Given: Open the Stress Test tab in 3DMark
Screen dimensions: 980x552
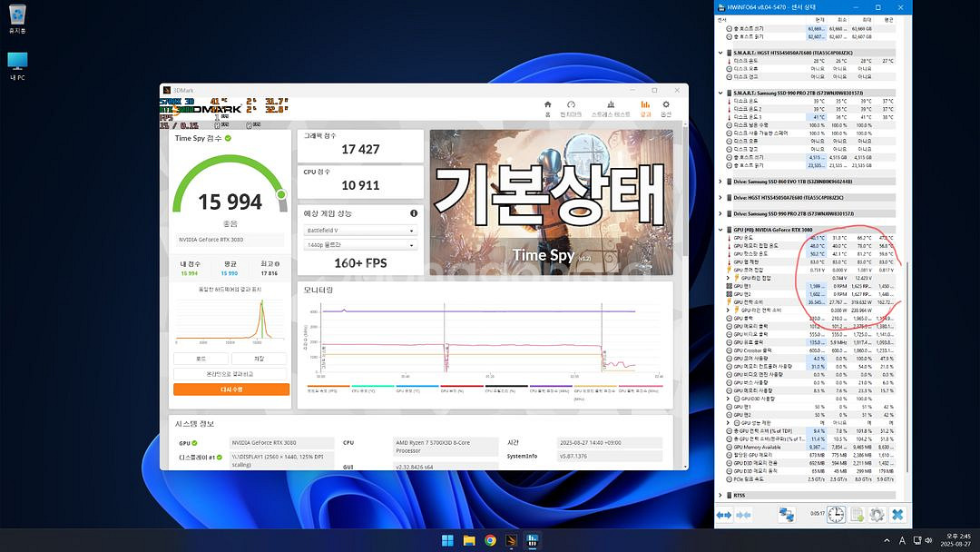Looking at the screenshot, I should (611, 109).
